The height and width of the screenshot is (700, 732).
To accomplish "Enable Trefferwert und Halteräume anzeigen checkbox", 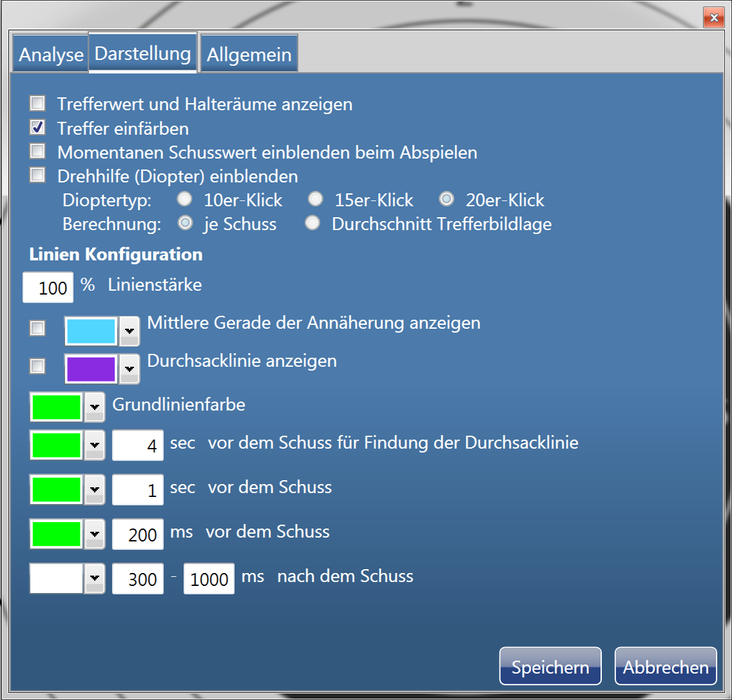I will pos(38,103).
